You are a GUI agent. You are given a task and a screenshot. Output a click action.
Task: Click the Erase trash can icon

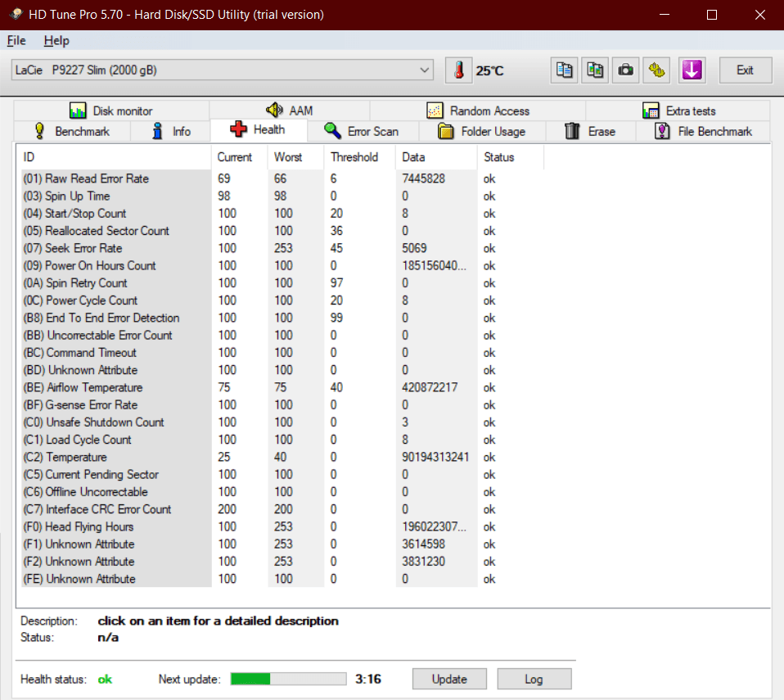572,131
